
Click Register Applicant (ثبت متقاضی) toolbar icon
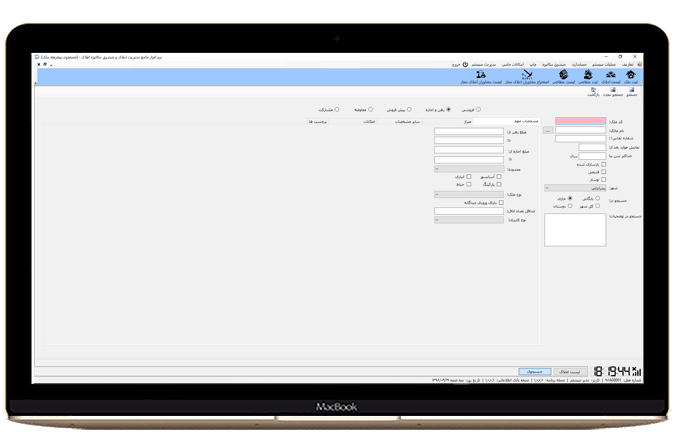pyautogui.click(x=588, y=74)
